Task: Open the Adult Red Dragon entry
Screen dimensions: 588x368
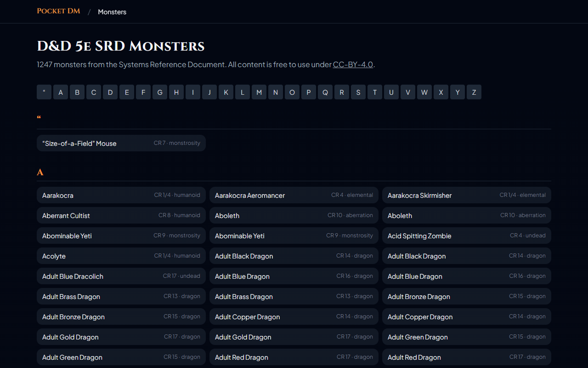Action: [x=294, y=357]
